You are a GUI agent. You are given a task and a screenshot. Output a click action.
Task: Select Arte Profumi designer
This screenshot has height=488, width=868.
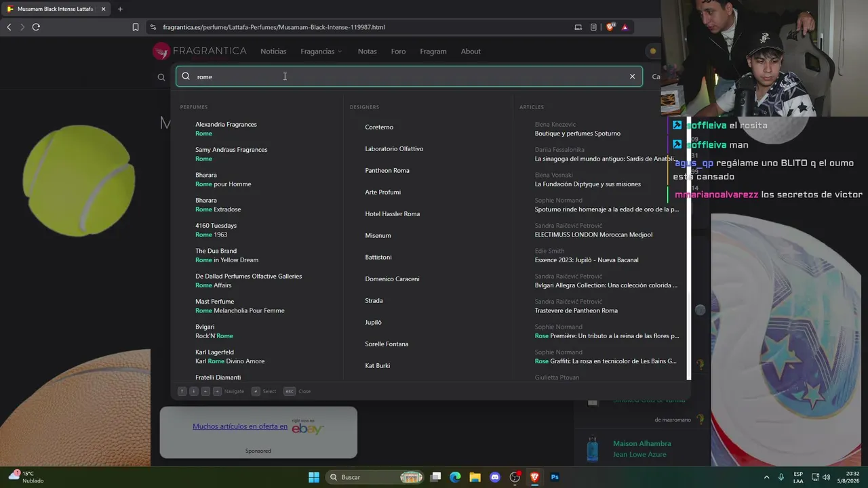pyautogui.click(x=382, y=192)
